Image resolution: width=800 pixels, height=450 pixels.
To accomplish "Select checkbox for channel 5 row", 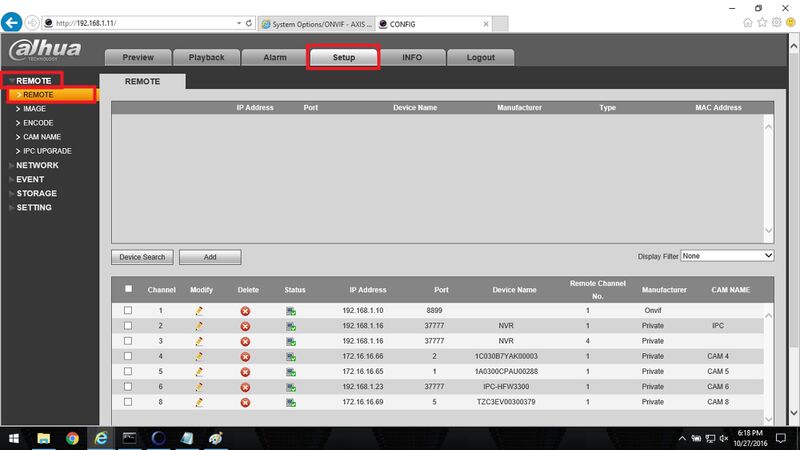I will point(128,371).
